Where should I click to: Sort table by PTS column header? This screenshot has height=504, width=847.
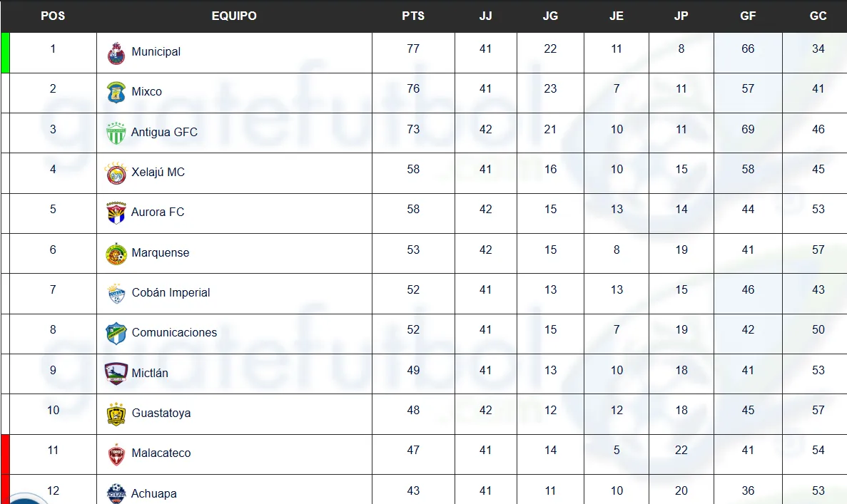click(x=413, y=16)
